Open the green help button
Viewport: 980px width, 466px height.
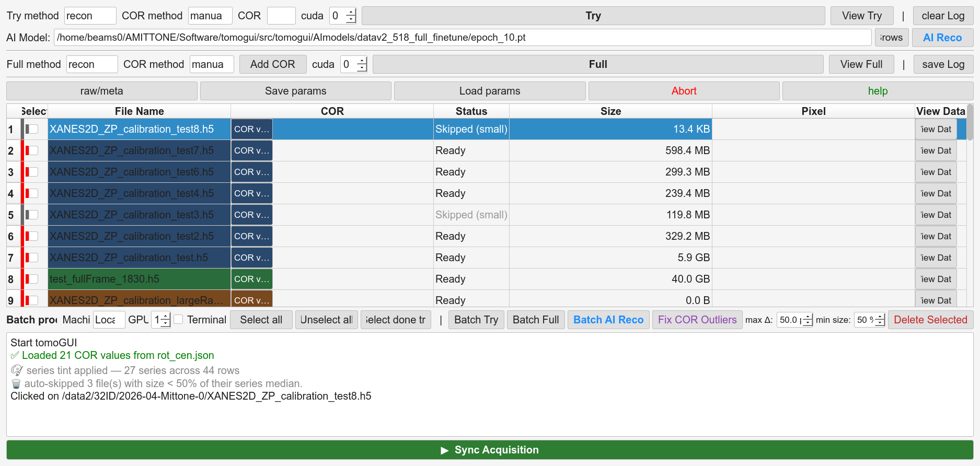[x=878, y=91]
